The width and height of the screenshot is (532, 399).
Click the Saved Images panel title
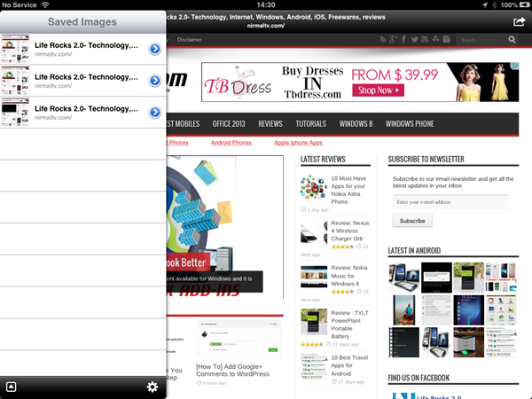coord(82,21)
